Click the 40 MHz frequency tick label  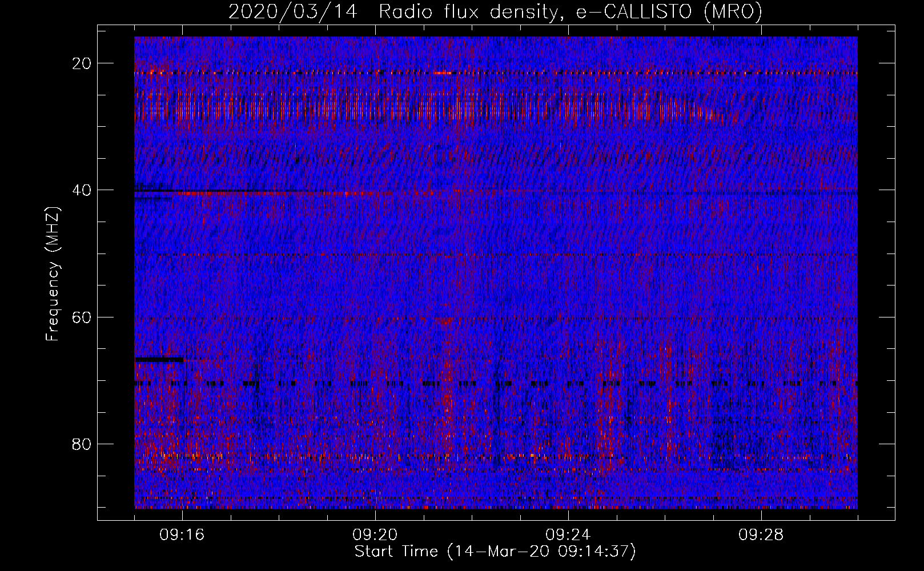[82, 190]
